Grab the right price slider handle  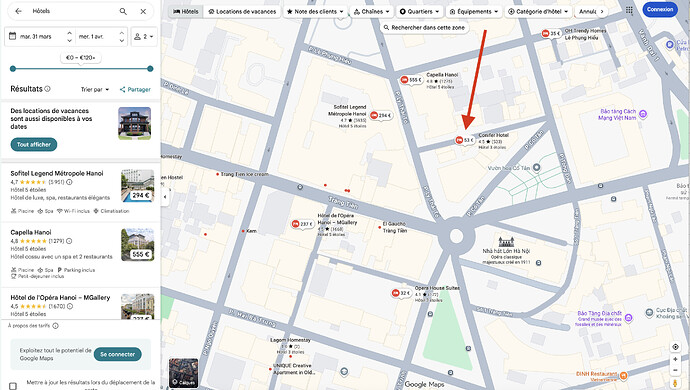click(150, 69)
